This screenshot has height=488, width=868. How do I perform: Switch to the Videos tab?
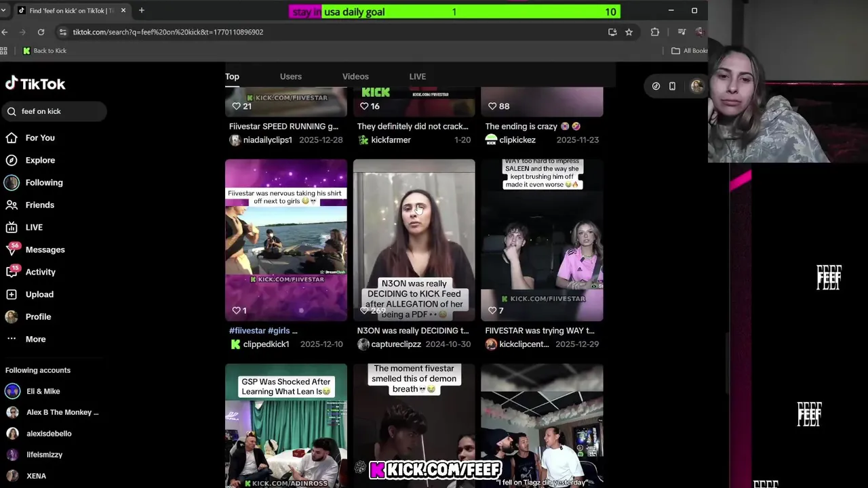point(355,77)
